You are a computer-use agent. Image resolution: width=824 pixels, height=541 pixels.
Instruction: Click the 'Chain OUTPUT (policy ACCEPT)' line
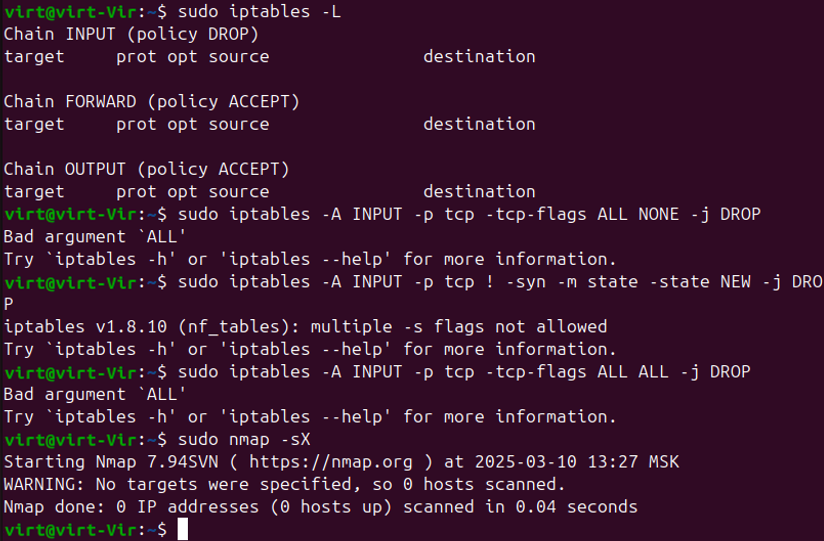click(x=147, y=169)
